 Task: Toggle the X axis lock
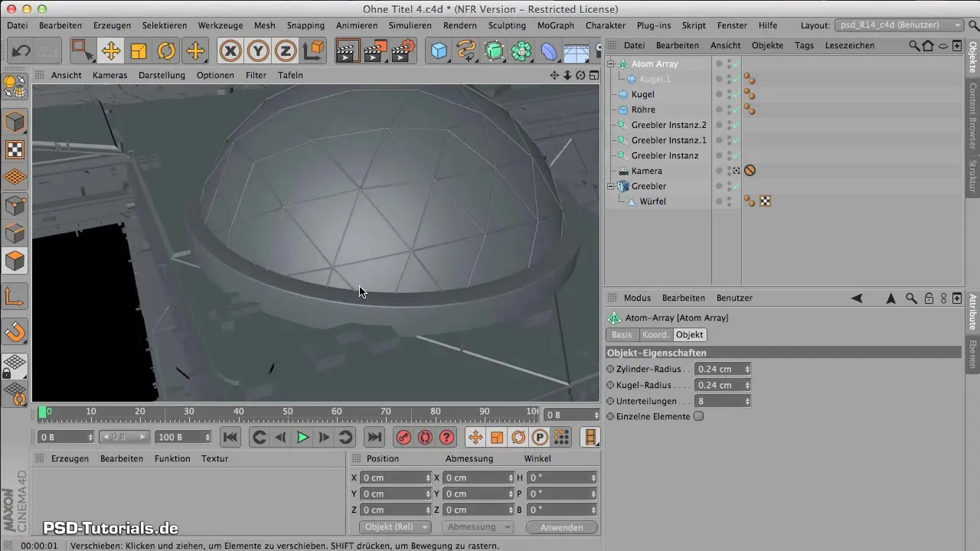(230, 51)
